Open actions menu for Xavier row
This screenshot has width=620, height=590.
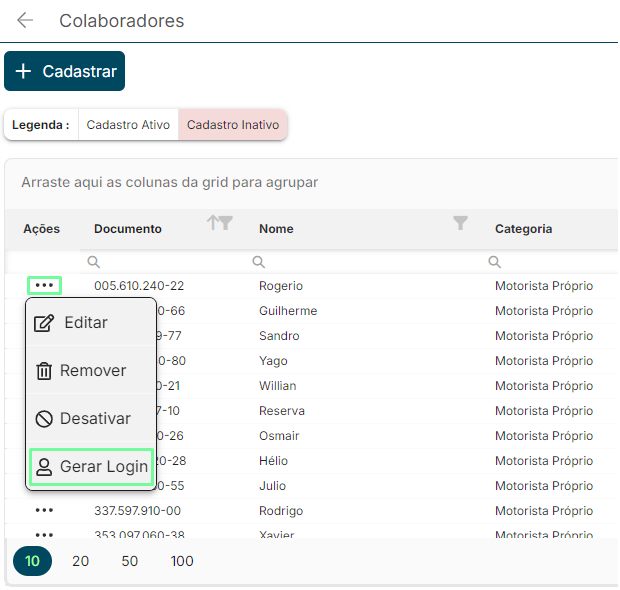(x=44, y=533)
